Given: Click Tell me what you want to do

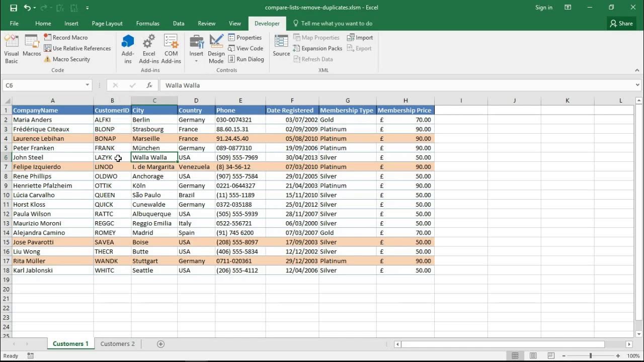Looking at the screenshot, I should click(333, 24).
